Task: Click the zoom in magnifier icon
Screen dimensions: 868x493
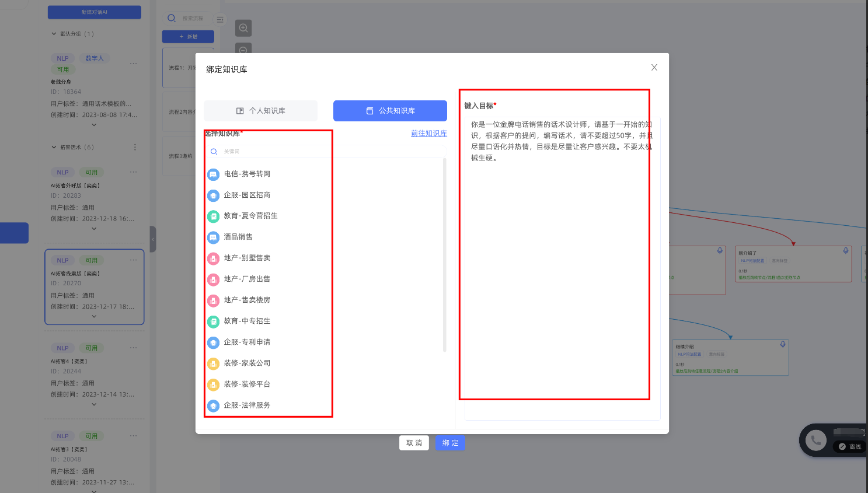Action: [x=243, y=28]
